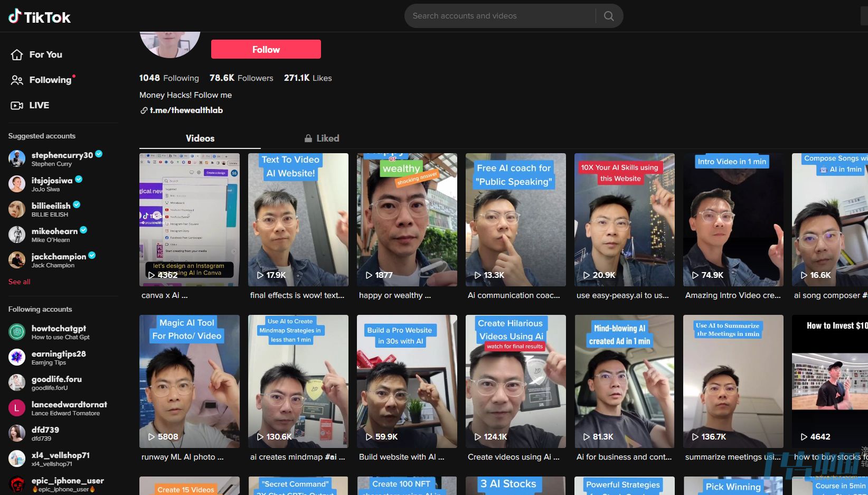Select the For You icon in sidebar
The height and width of the screenshot is (495, 868).
(16, 54)
